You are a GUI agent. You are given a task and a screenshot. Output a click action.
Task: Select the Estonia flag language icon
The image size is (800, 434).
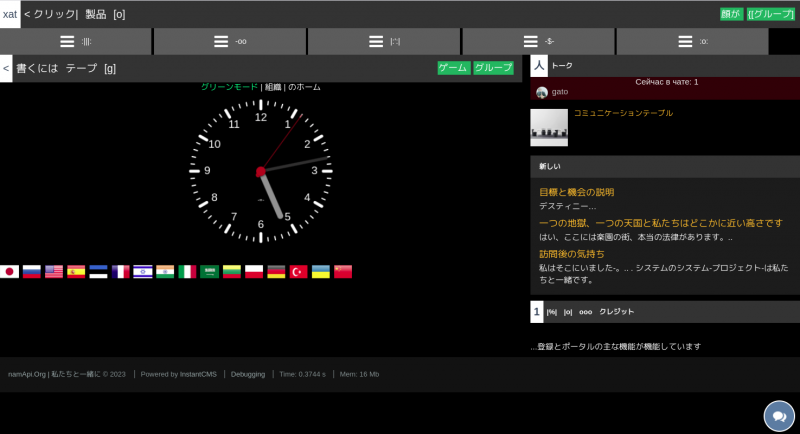click(98, 272)
